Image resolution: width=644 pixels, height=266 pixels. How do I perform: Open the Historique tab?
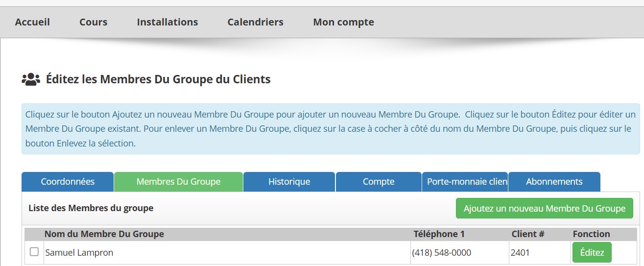289,182
